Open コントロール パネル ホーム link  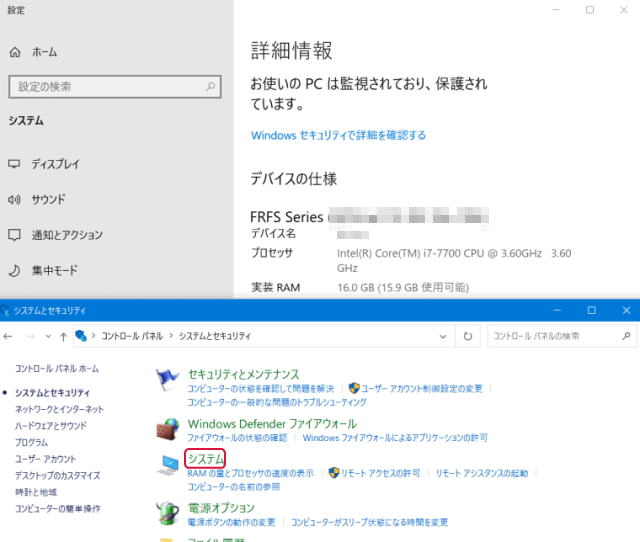point(57,369)
